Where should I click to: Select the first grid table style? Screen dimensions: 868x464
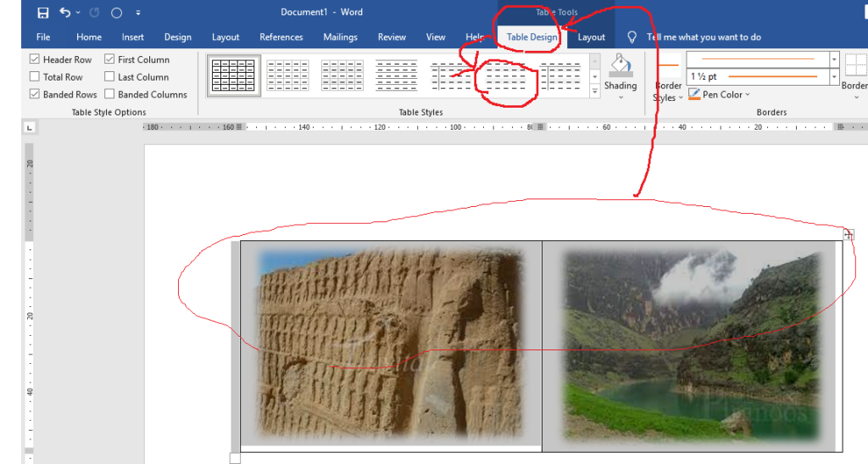pos(234,75)
